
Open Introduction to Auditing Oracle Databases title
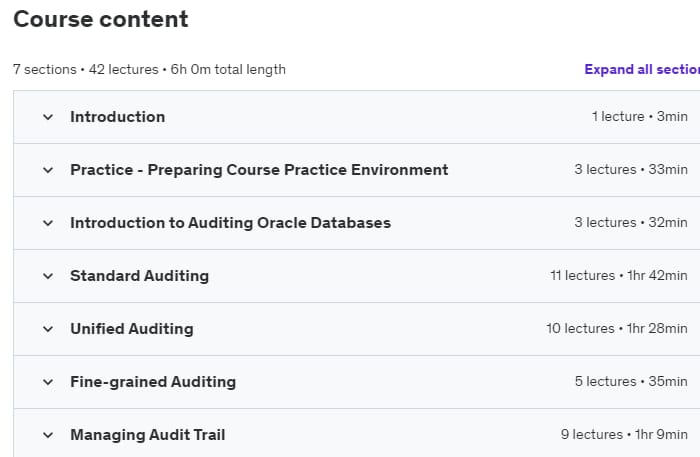[230, 223]
